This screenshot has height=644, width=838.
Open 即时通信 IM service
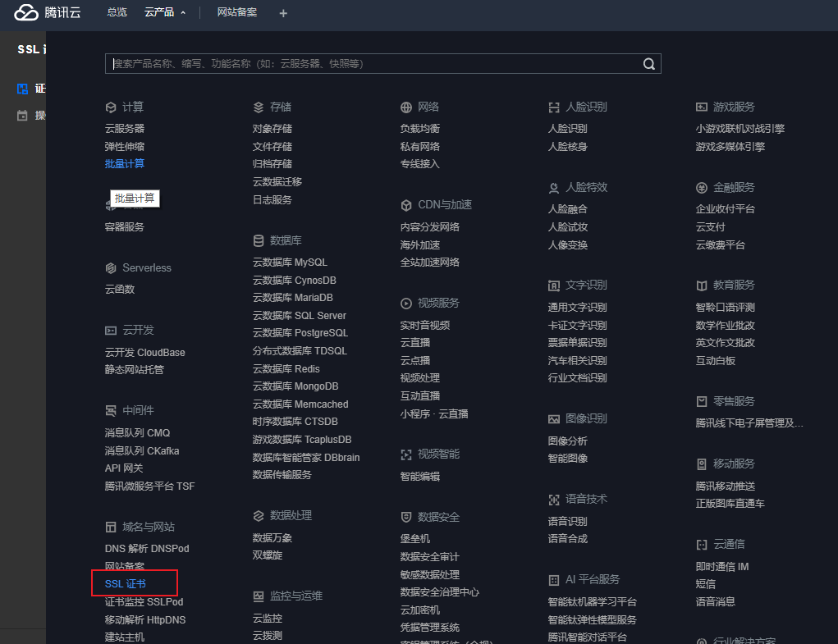pos(722,567)
